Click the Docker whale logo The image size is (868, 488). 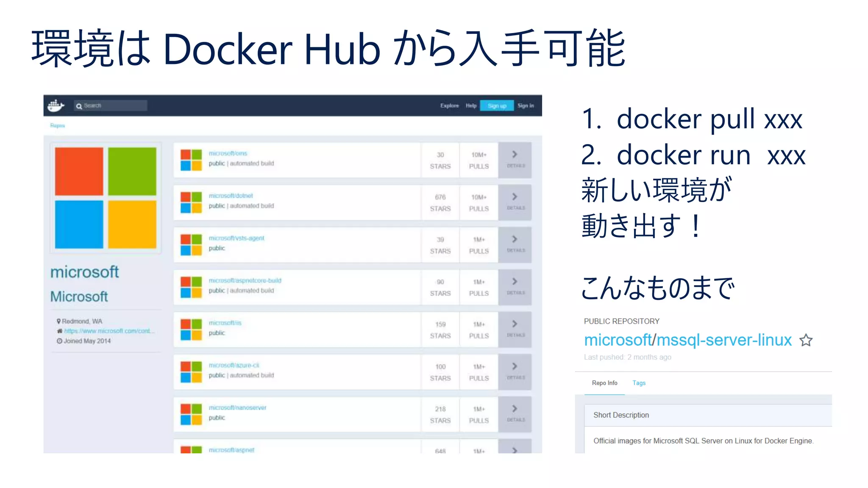[x=56, y=105]
